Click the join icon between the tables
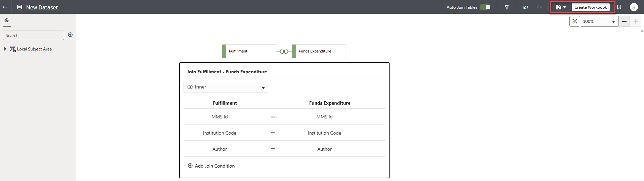 click(284, 51)
